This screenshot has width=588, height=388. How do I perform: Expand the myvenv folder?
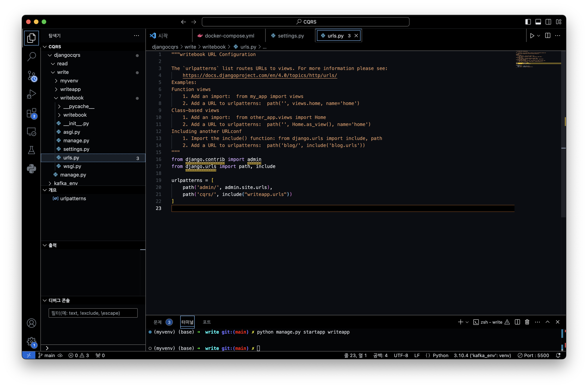click(69, 81)
